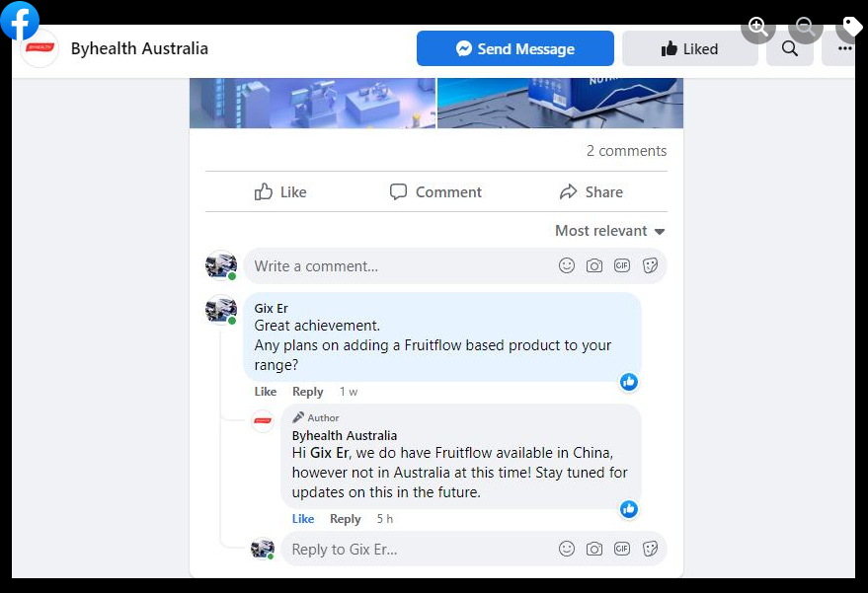Click the small avatar beside Reply to Gix Er
The height and width of the screenshot is (593, 868).
click(x=263, y=549)
